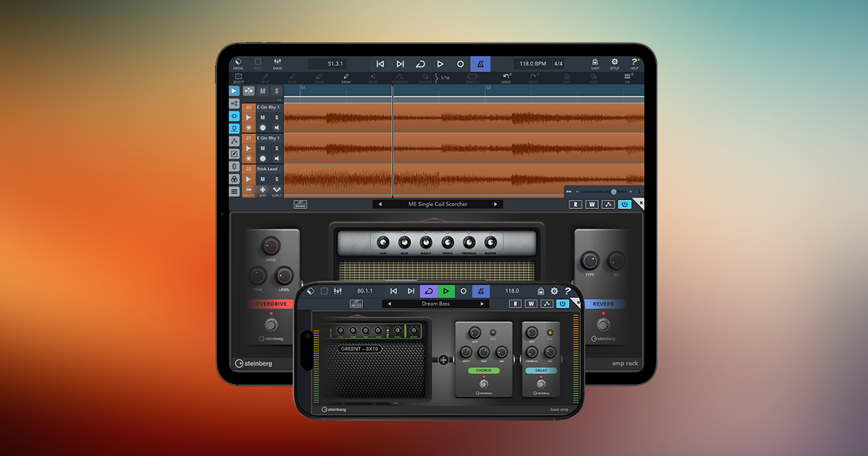The height and width of the screenshot is (456, 868).
Task: Open the Help menu on iPad
Action: tap(634, 64)
